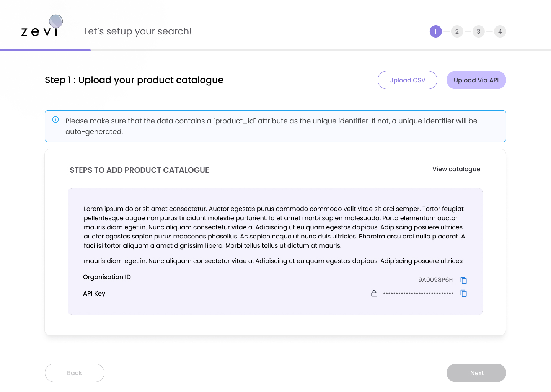Click the API Key label

click(x=94, y=293)
